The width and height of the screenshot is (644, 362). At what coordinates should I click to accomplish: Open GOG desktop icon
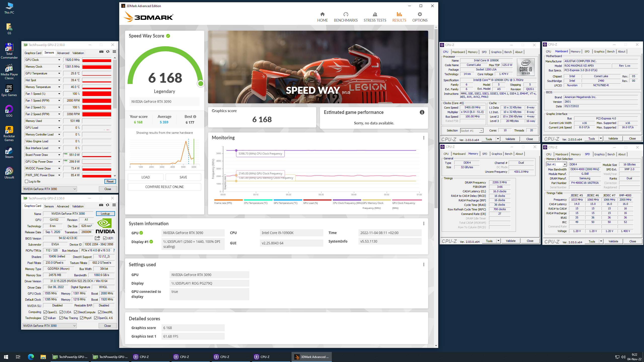pyautogui.click(x=9, y=111)
